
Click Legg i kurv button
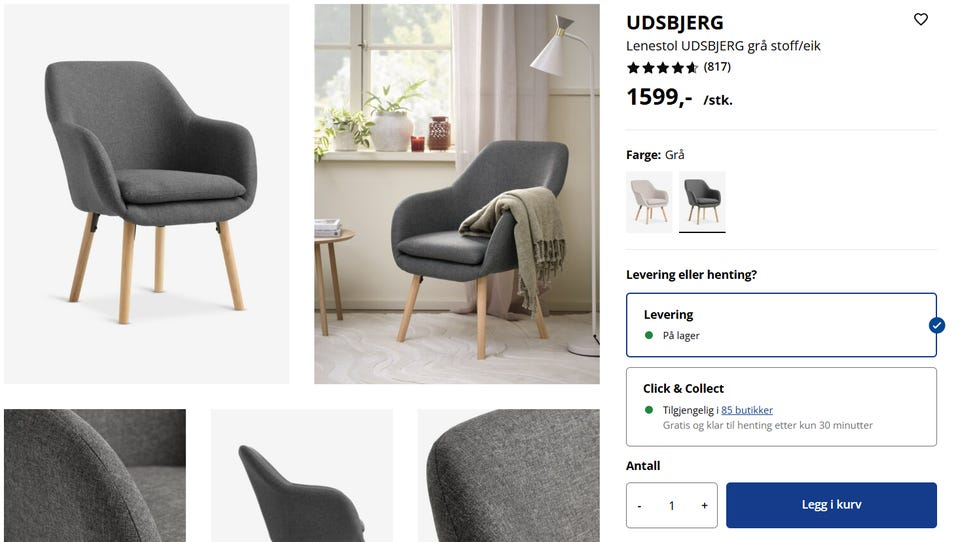831,505
